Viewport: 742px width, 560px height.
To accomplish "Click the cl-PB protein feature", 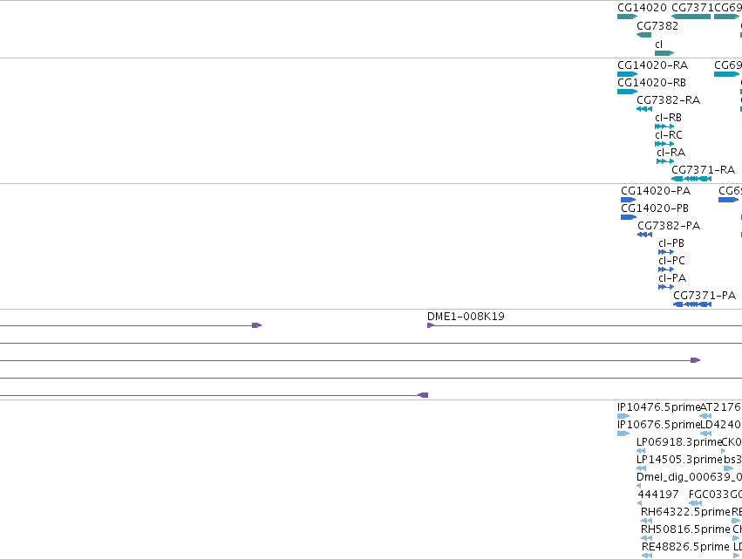I will 666,252.
